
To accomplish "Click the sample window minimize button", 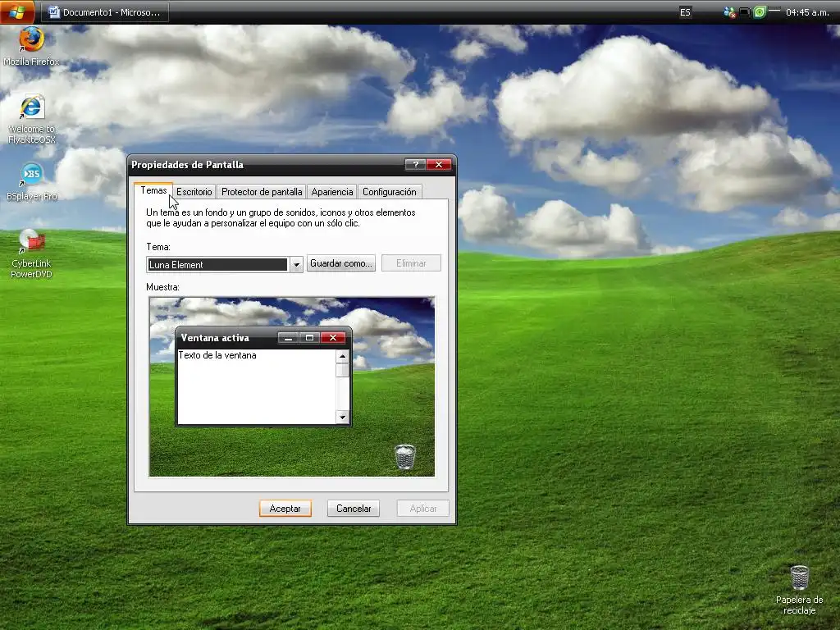I will (x=288, y=338).
